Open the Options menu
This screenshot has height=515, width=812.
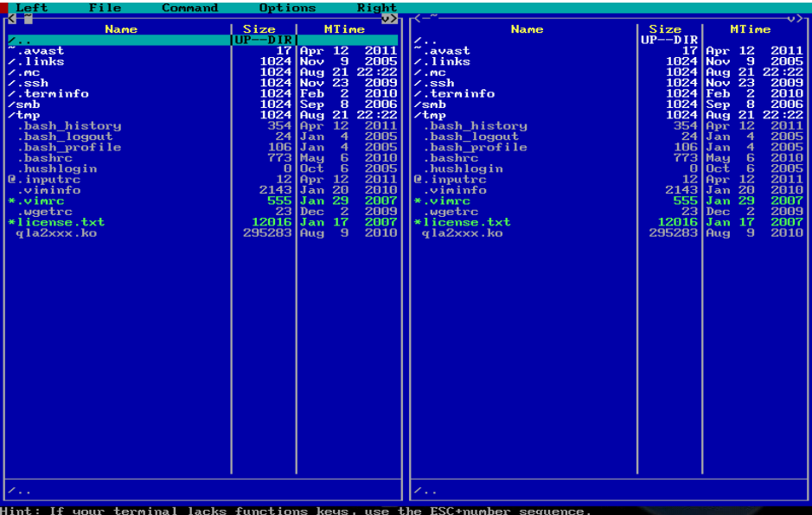(287, 7)
